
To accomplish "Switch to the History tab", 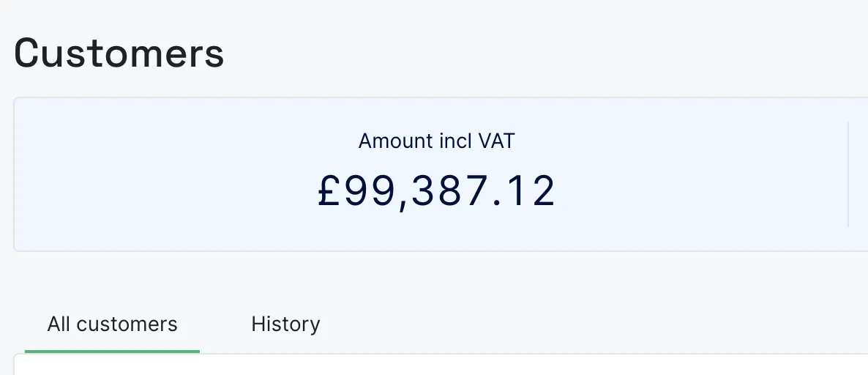I will [285, 324].
